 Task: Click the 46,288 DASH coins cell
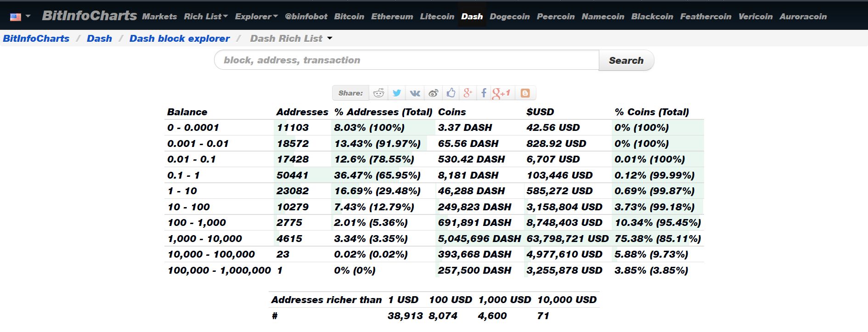coord(471,191)
